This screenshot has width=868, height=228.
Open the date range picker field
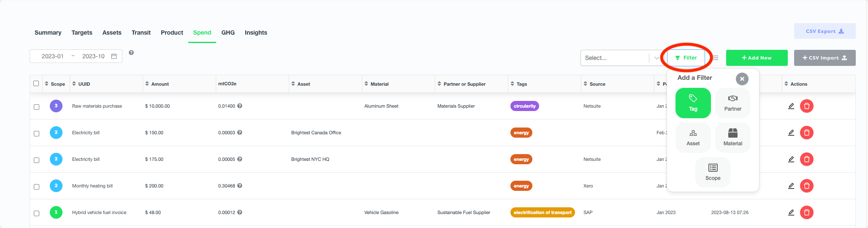(x=76, y=56)
